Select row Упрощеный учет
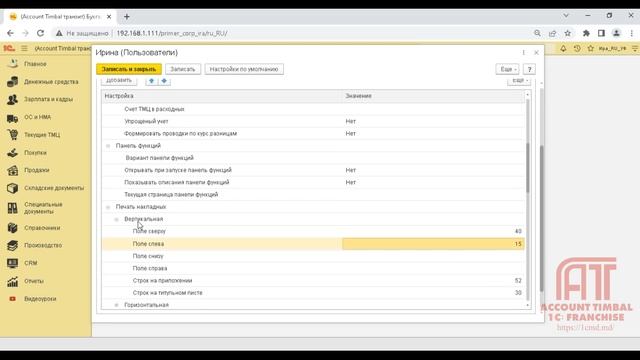The image size is (640, 360). [313, 121]
